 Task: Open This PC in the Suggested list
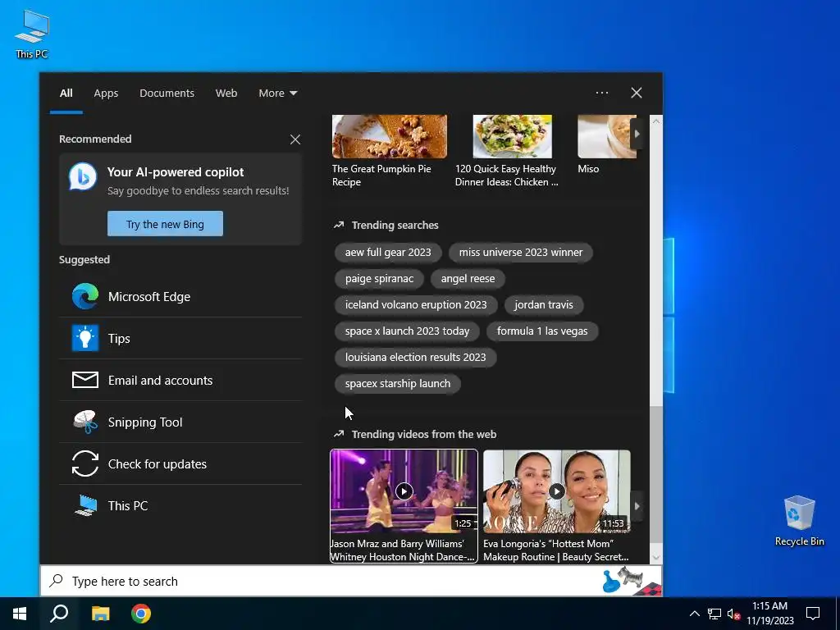[180, 505]
